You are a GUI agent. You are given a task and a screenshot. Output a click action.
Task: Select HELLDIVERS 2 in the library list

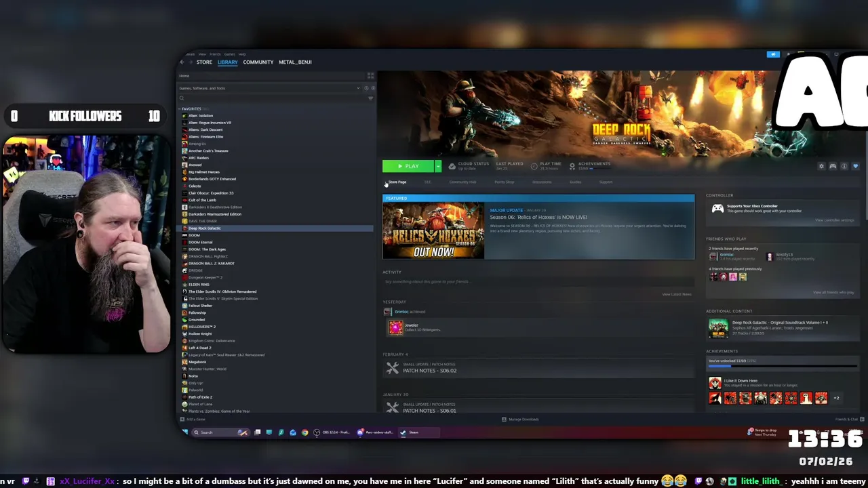click(201, 327)
